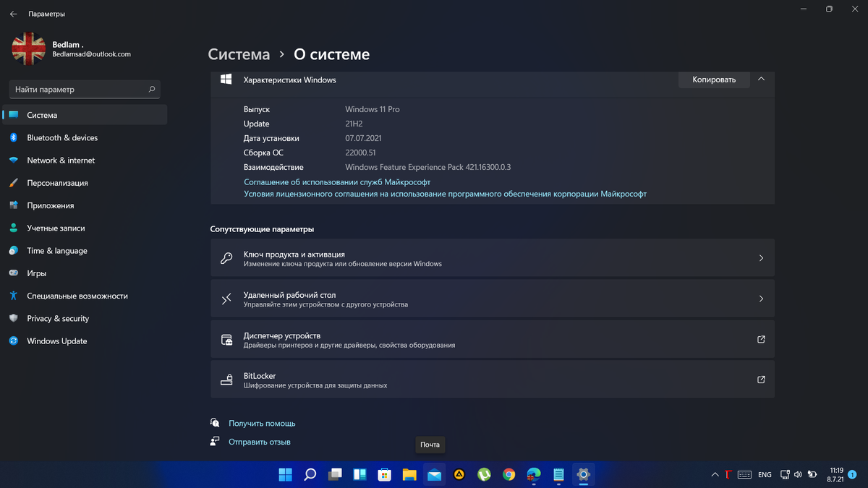Click the chevron on Ключ продукта row
This screenshot has width=868, height=488.
click(761, 258)
